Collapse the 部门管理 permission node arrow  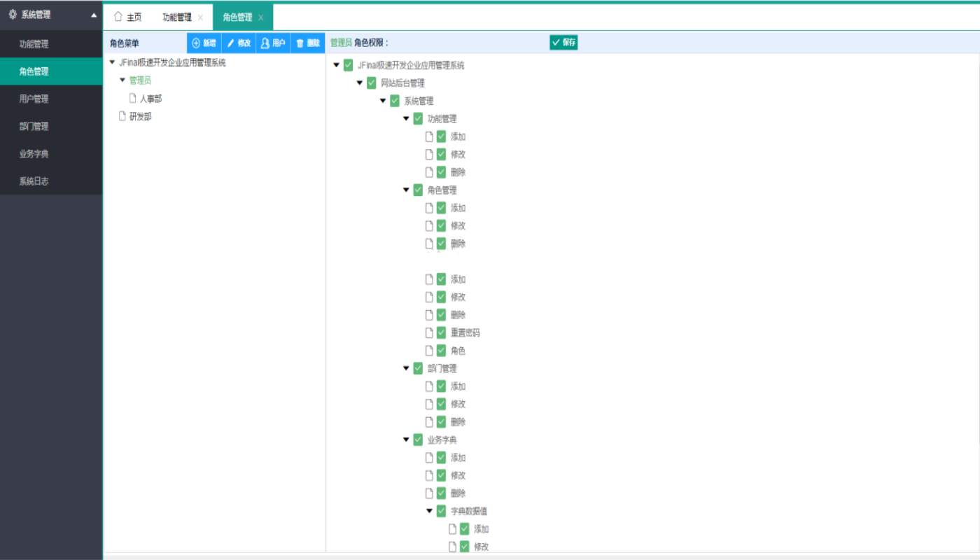407,368
